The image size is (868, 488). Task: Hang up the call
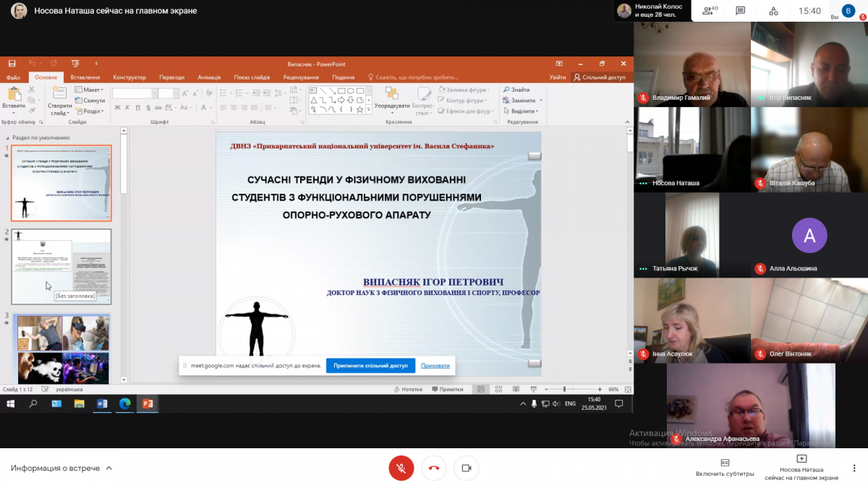(x=434, y=468)
